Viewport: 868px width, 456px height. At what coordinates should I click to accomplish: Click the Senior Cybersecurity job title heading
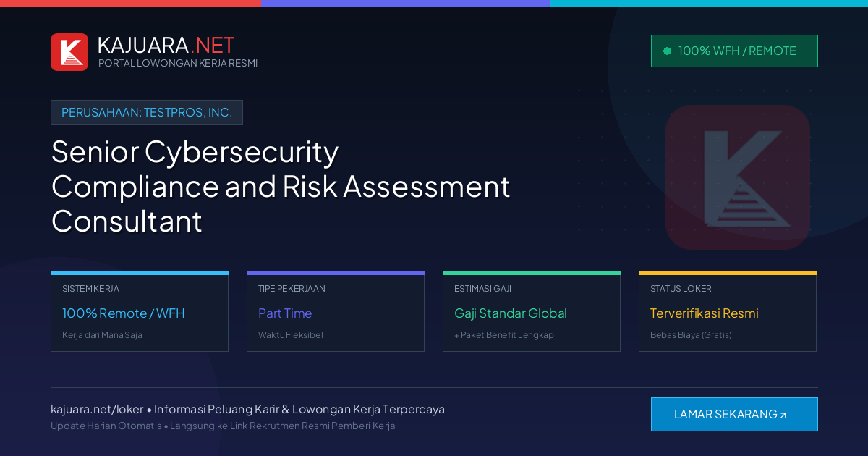[281, 186]
